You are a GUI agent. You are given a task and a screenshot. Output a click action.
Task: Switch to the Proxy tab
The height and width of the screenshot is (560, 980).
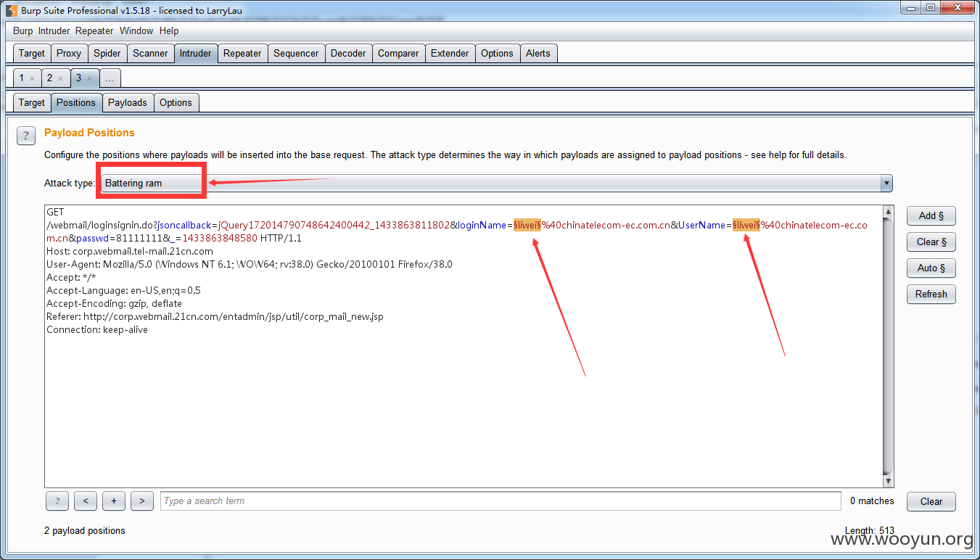pos(69,53)
